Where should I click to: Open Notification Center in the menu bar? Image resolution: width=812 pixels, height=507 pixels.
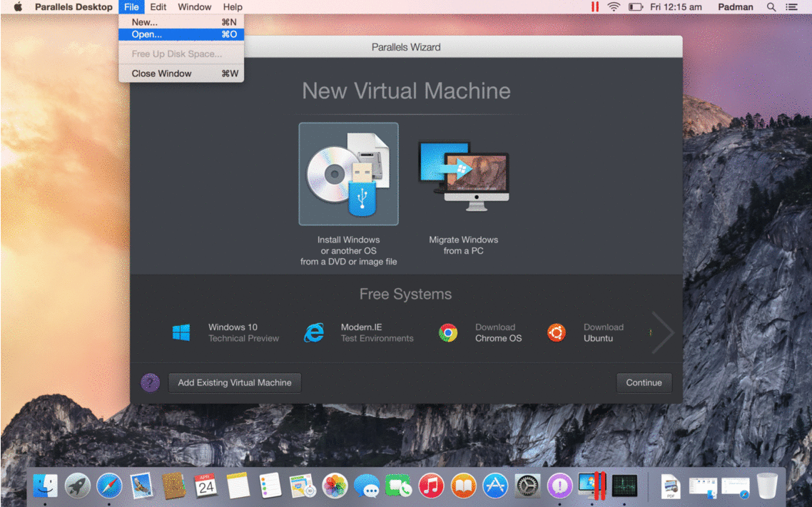tap(791, 6)
